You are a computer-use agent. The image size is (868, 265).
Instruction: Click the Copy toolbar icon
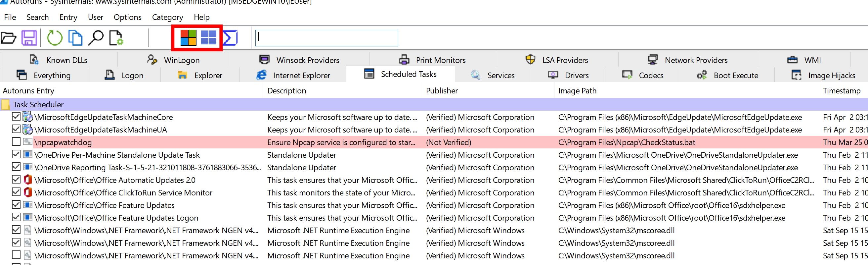[75, 38]
